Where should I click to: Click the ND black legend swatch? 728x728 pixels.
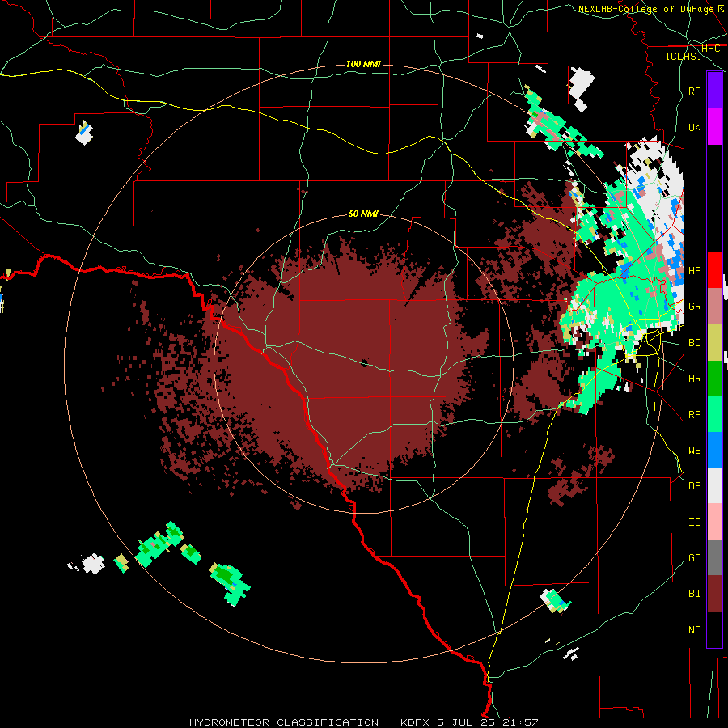click(x=714, y=629)
